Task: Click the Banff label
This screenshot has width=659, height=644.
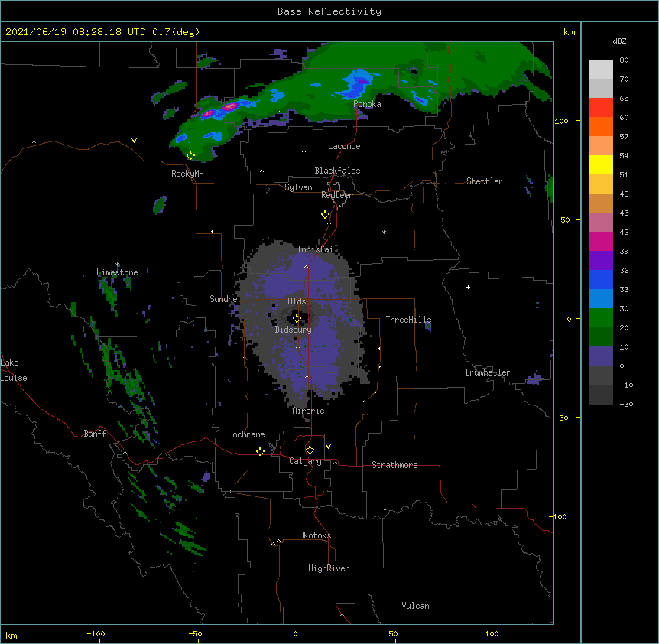Action: (95, 434)
